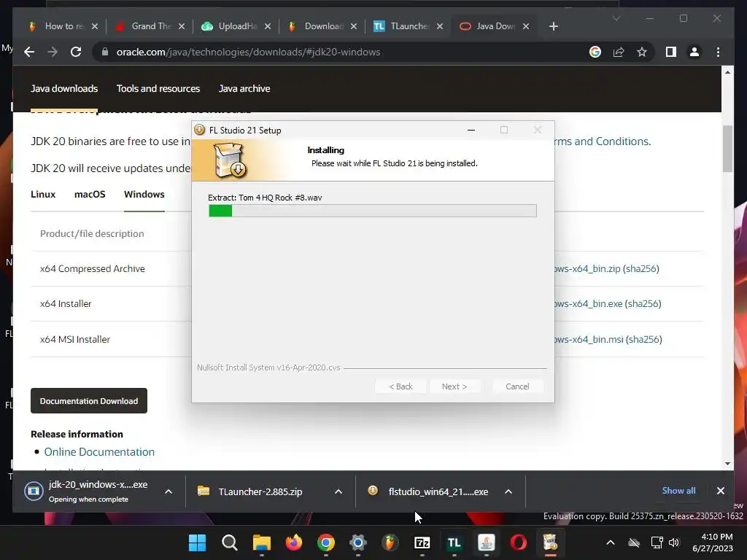
Task: Download the x64 bin.msi installer link
Action: [x=589, y=340]
